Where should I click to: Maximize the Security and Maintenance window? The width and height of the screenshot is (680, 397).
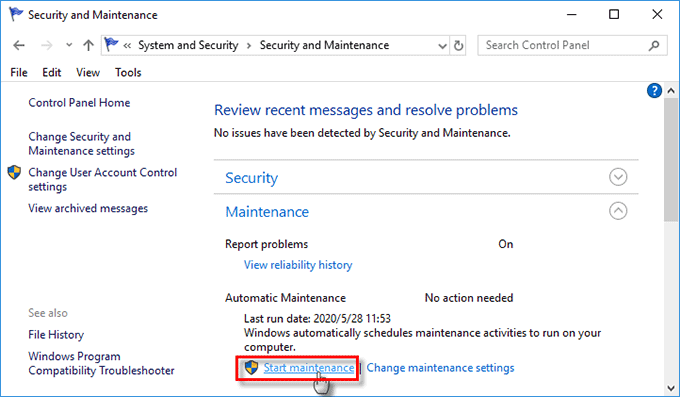pyautogui.click(x=614, y=15)
